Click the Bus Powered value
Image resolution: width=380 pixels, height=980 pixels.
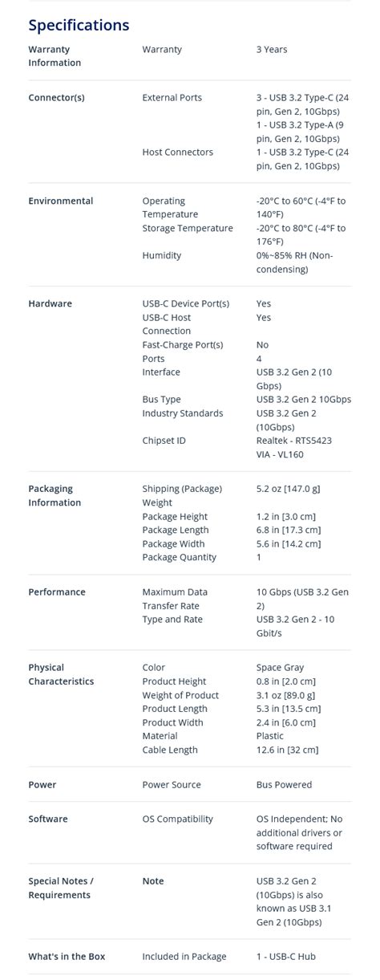(285, 785)
